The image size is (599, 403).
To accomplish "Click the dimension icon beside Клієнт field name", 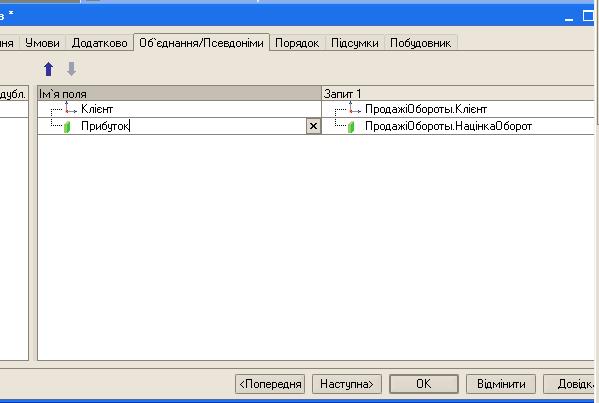I will point(70,109).
